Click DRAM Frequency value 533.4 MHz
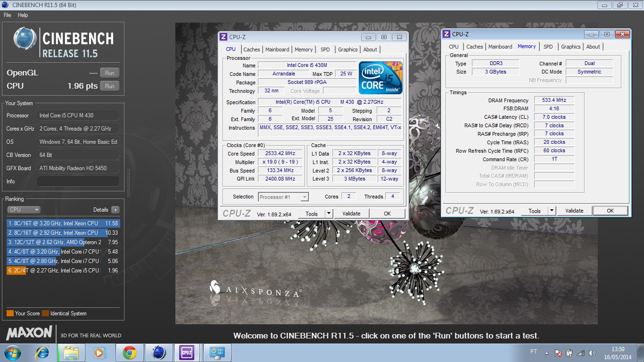Screen dimensions: 644x362 click(554, 100)
